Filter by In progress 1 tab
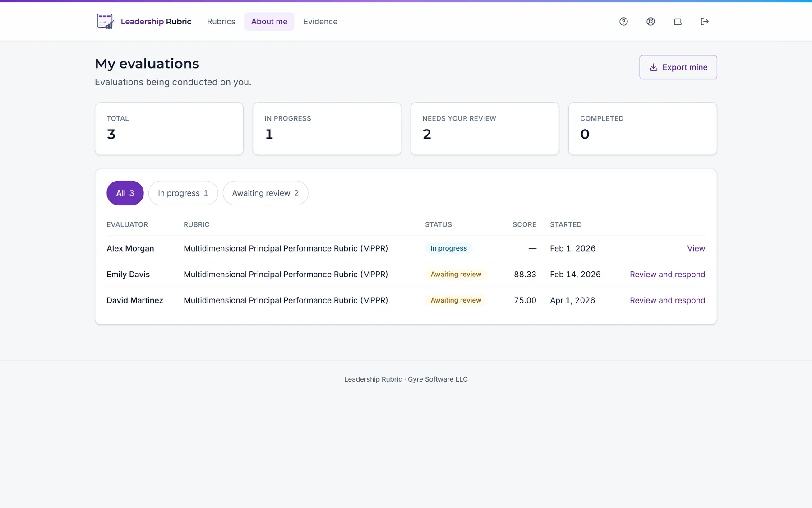Screen dimensions: 812x508 click(183, 193)
